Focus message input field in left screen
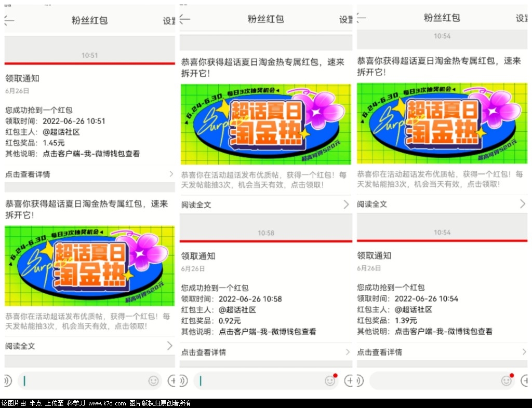This screenshot has width=532, height=408. [90, 381]
